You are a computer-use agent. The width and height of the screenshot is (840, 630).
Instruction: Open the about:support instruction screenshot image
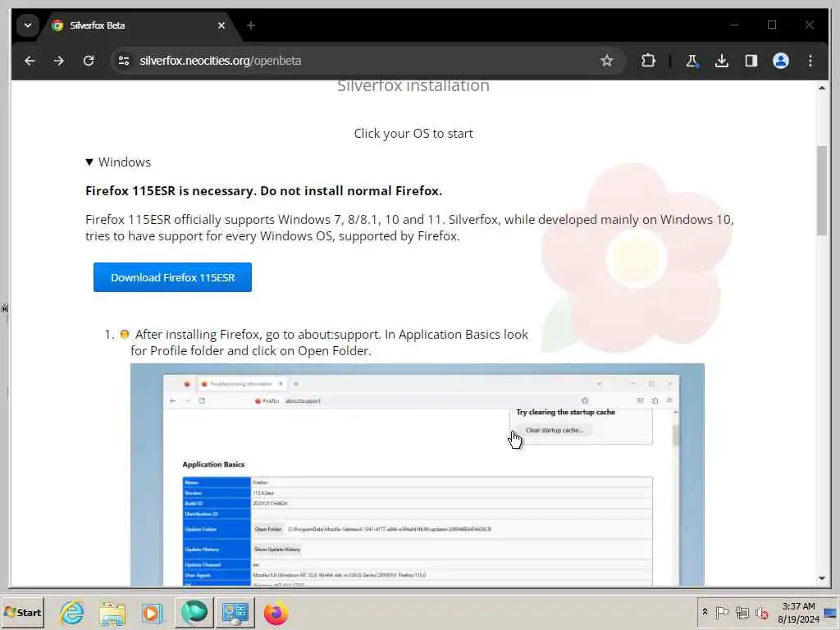[x=418, y=475]
